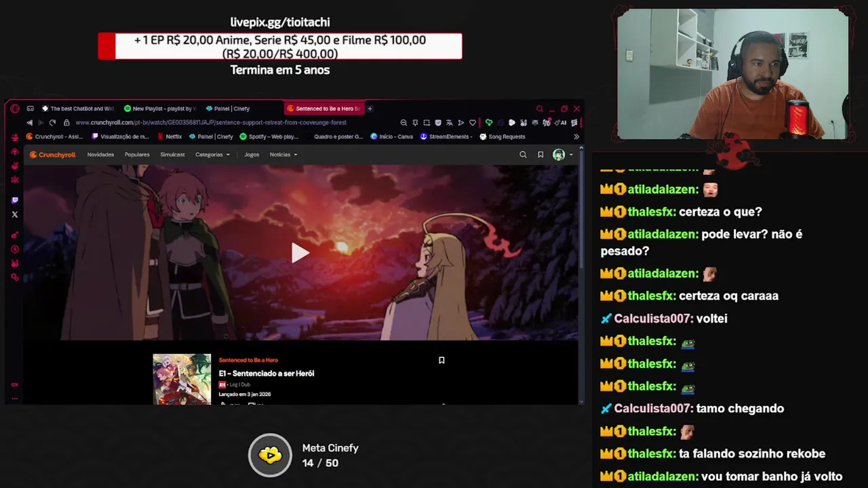Open the Song Requests bookmark

click(502, 137)
